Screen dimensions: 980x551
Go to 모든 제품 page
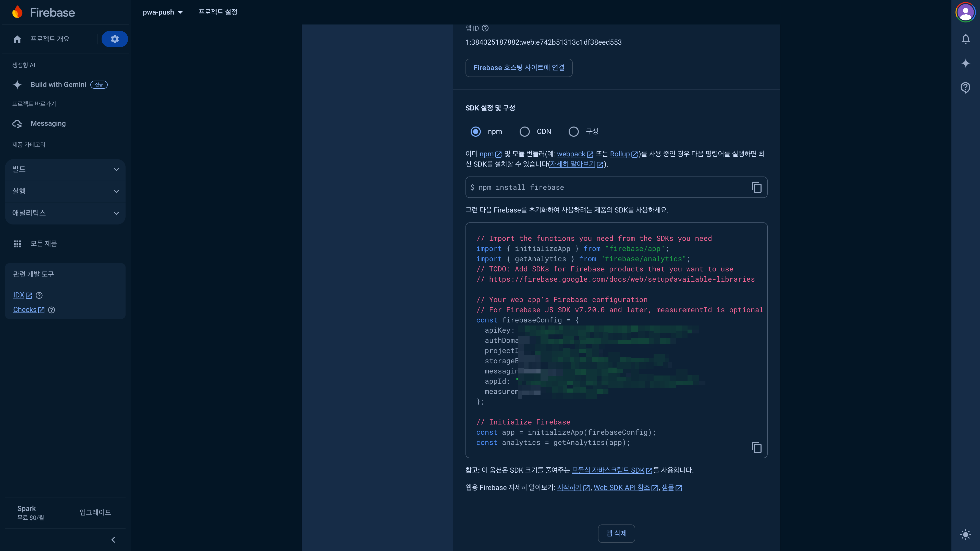pyautogui.click(x=43, y=243)
